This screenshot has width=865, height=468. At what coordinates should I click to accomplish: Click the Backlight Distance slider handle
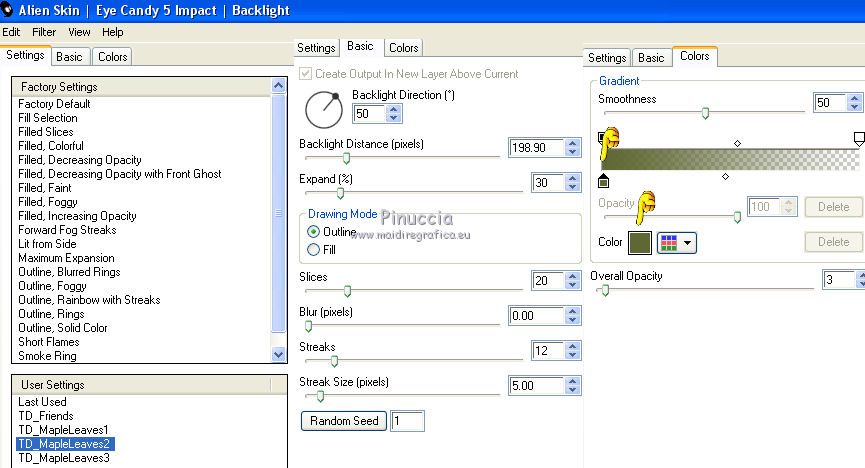(346, 158)
